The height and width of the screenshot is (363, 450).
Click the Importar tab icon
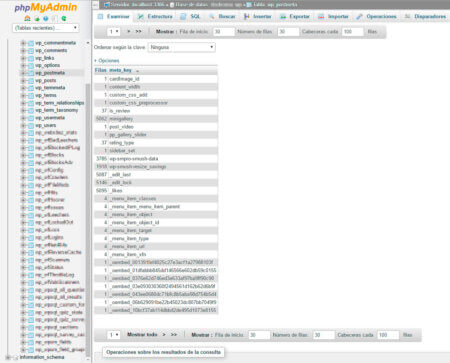[x=321, y=16]
